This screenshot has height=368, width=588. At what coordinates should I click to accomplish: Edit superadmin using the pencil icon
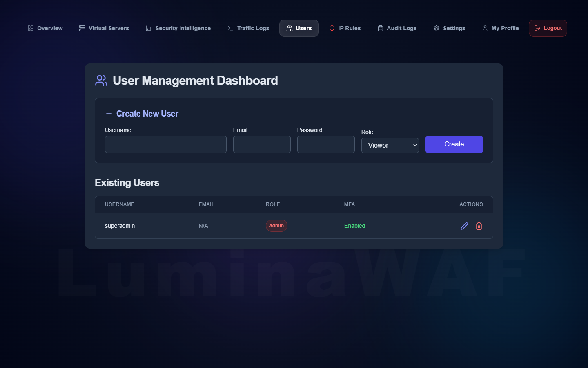(x=464, y=226)
